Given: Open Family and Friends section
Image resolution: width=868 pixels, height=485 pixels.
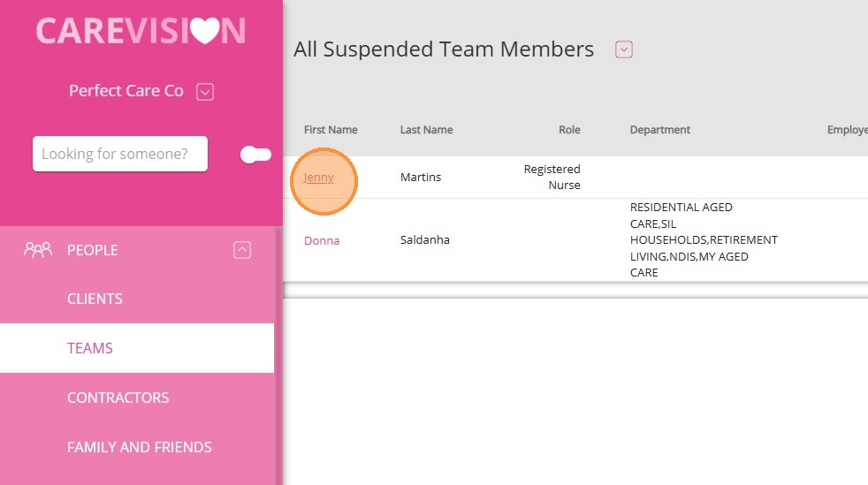Looking at the screenshot, I should 139,447.
